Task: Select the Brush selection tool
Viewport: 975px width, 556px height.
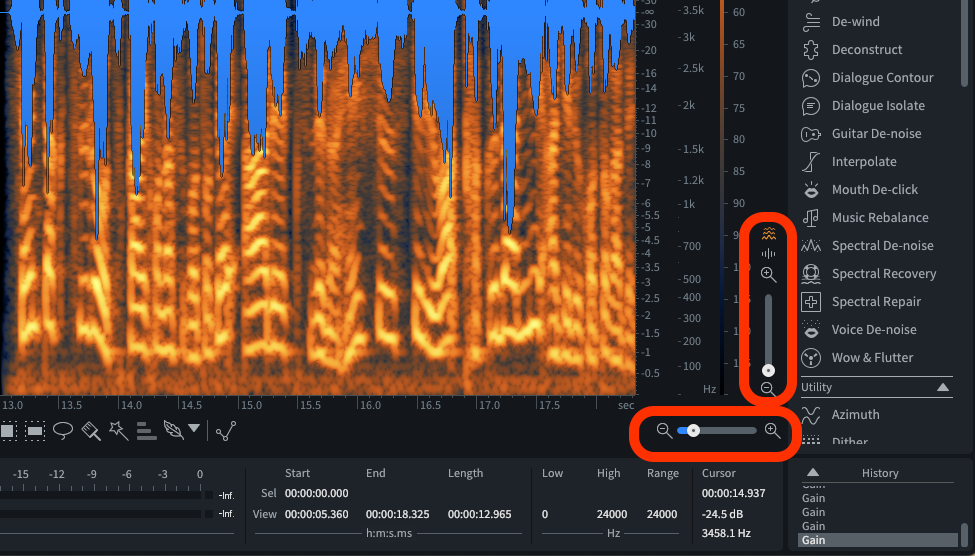Action: pyautogui.click(x=91, y=431)
